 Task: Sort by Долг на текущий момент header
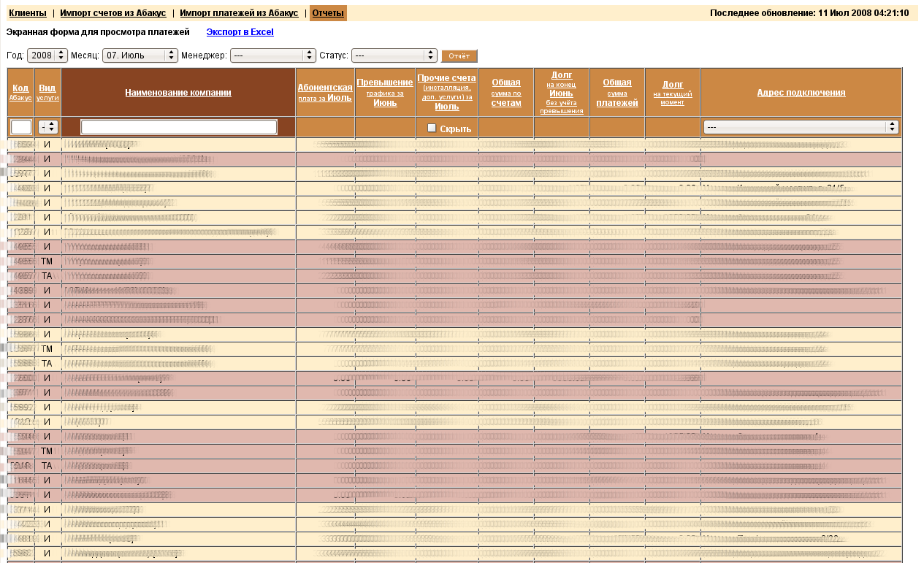(673, 93)
